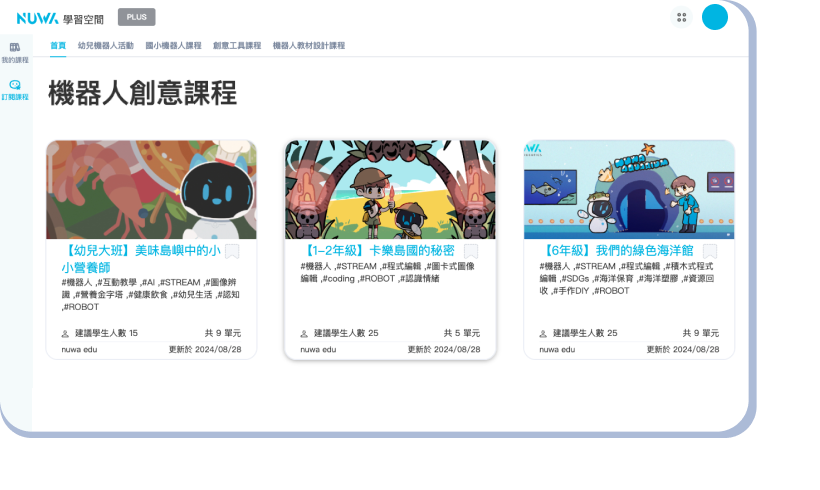This screenshot has height=490, width=820.
Task: Switch to the 幼兒機器人活動 tab
Action: tap(106, 45)
